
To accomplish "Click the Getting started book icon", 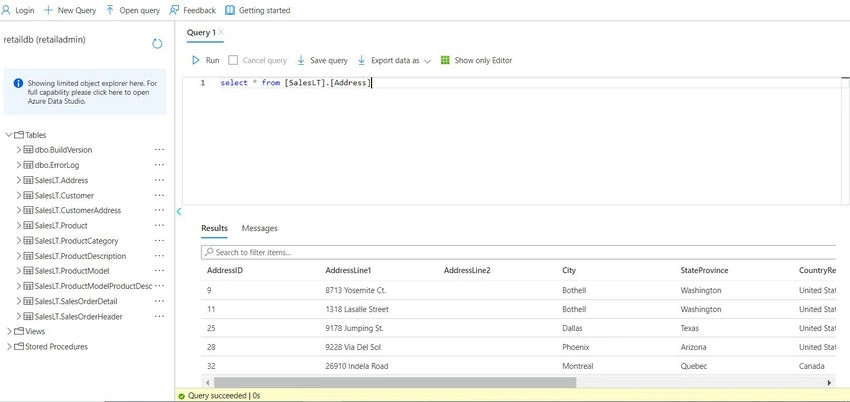I will pyautogui.click(x=230, y=10).
